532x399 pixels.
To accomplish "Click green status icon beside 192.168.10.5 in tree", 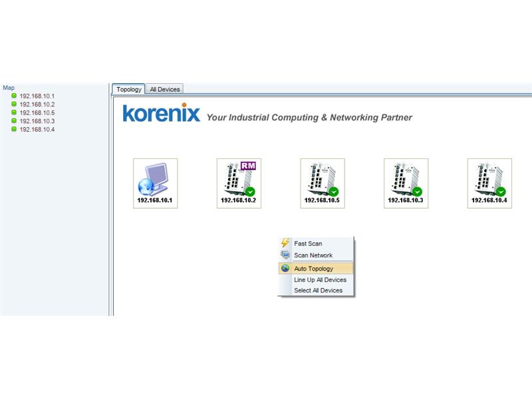I will [x=14, y=112].
